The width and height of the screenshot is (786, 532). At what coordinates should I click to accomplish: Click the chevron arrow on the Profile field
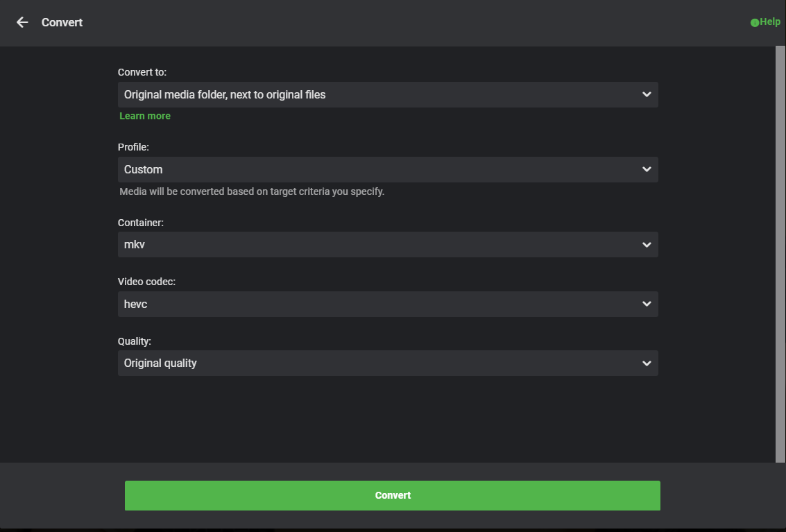click(x=647, y=169)
